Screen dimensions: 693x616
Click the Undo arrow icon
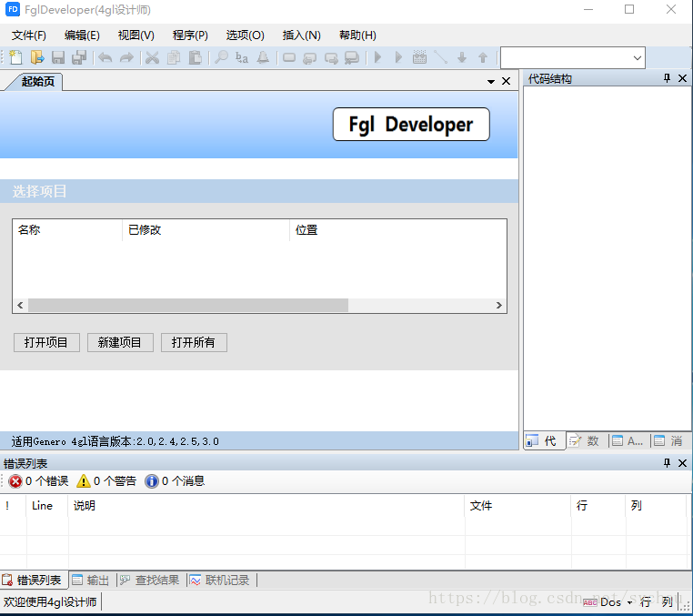(105, 57)
